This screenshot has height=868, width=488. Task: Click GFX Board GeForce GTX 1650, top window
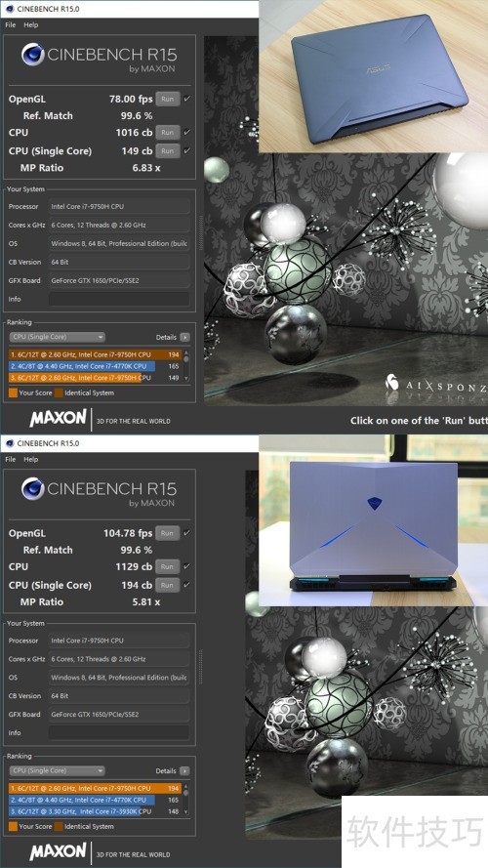[119, 280]
